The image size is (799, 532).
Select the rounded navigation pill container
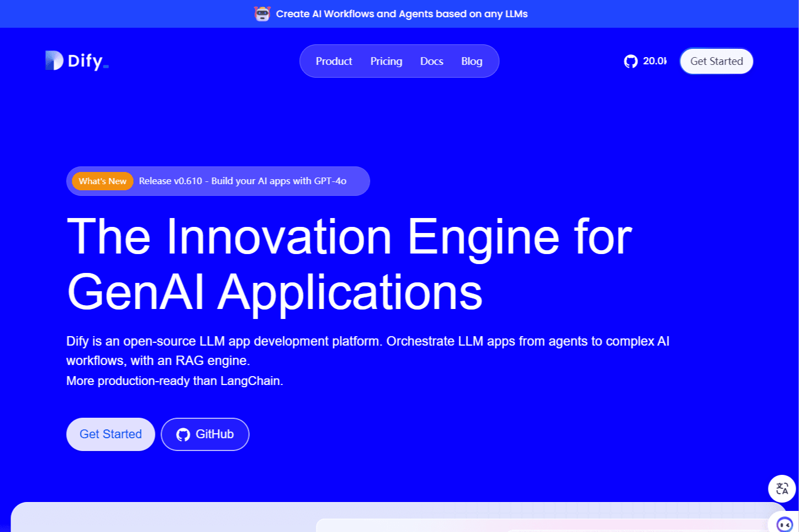pos(399,61)
